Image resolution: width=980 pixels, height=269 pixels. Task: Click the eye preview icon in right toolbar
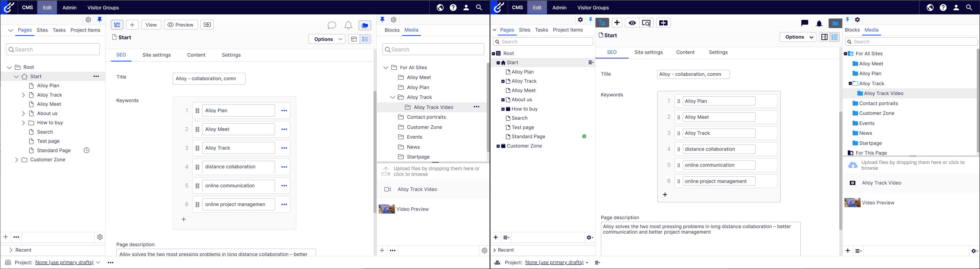pos(632,22)
